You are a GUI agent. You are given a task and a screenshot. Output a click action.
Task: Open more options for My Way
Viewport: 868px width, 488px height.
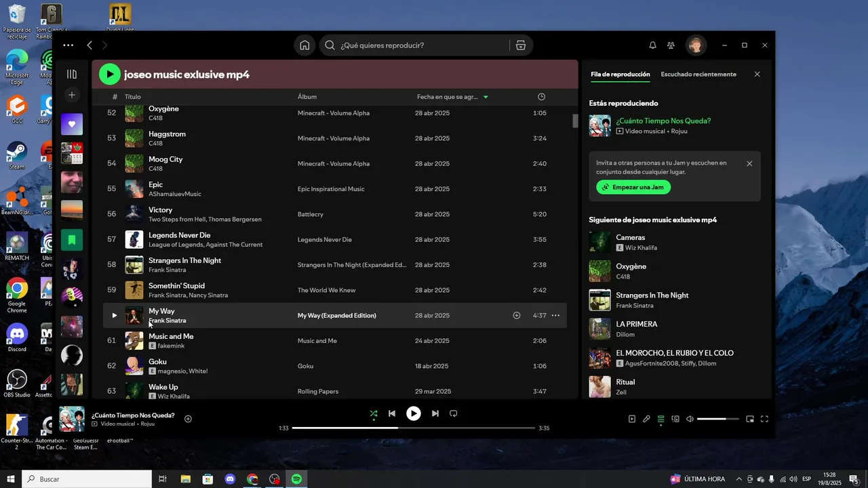click(555, 315)
